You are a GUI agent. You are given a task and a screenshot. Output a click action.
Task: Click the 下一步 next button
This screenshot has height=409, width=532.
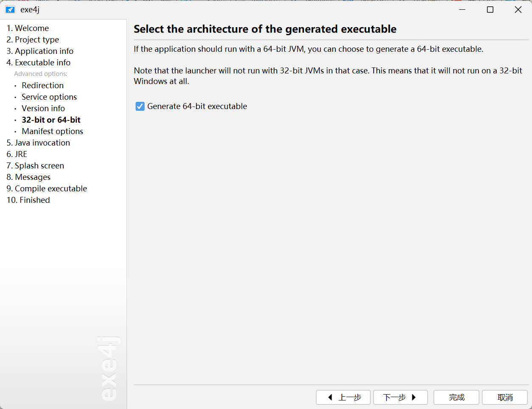pos(400,398)
